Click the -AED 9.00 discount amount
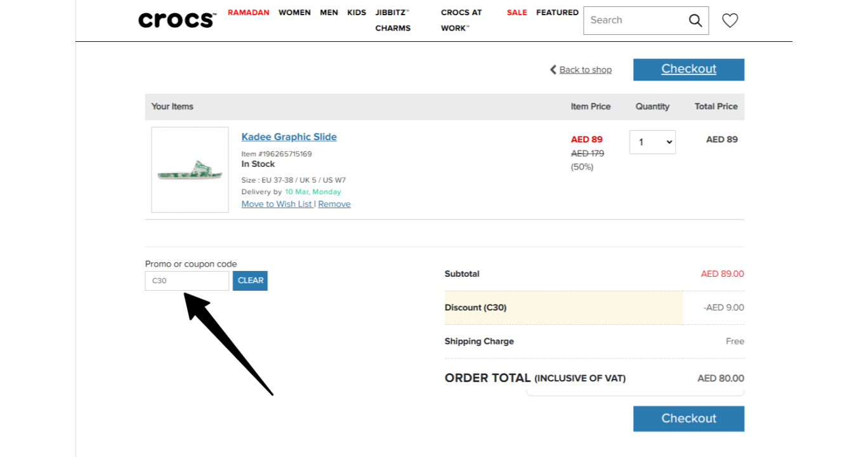The width and height of the screenshot is (868, 457). (x=724, y=308)
